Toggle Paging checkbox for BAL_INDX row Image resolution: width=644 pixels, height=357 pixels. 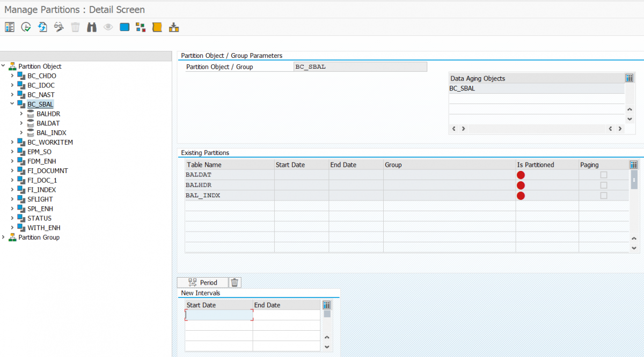click(x=604, y=196)
